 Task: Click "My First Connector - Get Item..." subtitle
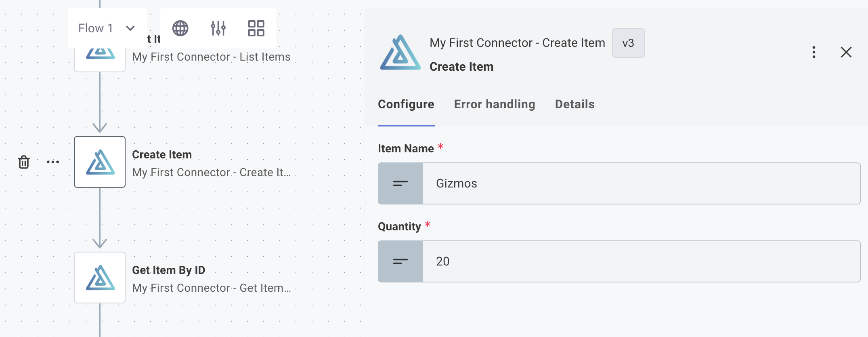[x=212, y=288]
